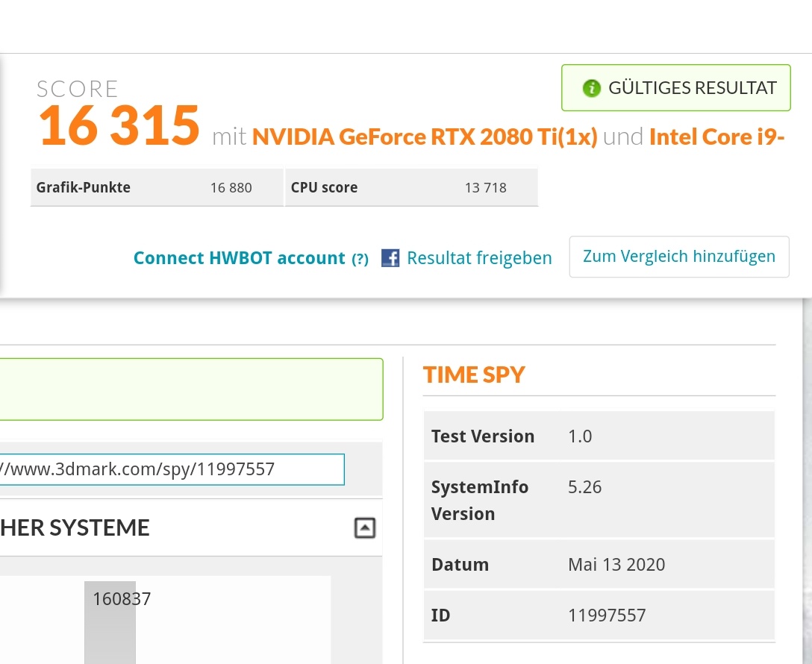Click the SystemInfo Version value 5.26
The height and width of the screenshot is (664, 812).
click(x=584, y=487)
